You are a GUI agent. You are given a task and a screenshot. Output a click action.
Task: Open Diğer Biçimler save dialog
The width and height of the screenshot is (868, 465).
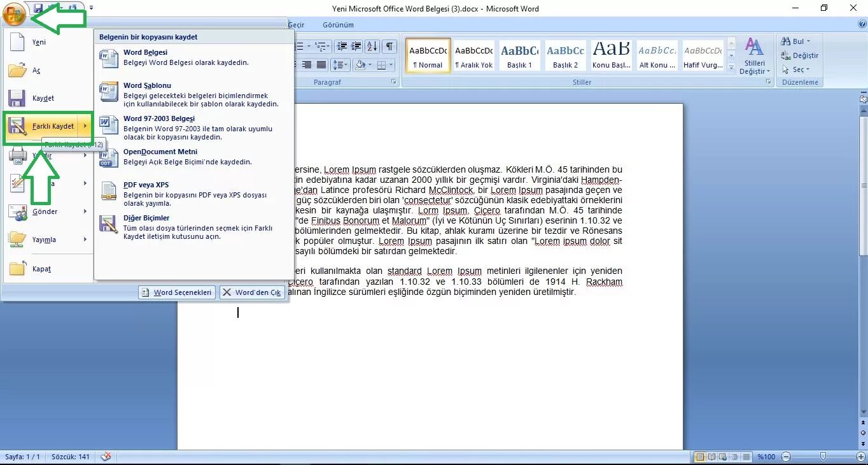(x=193, y=227)
